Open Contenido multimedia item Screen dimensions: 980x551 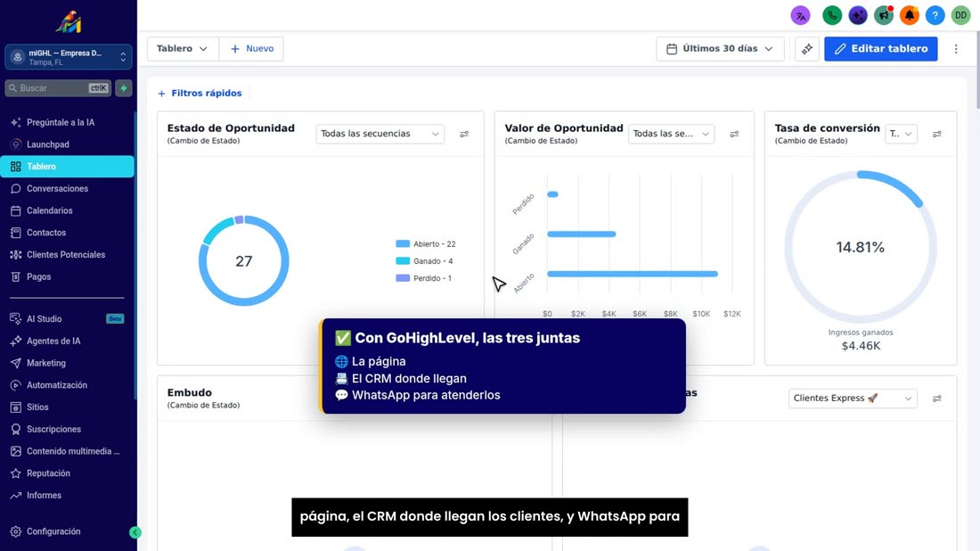[x=67, y=451]
